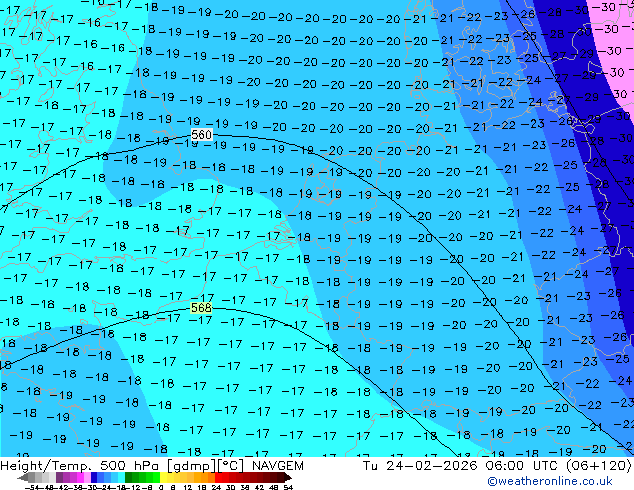Click the 560 height contour label

[201, 135]
